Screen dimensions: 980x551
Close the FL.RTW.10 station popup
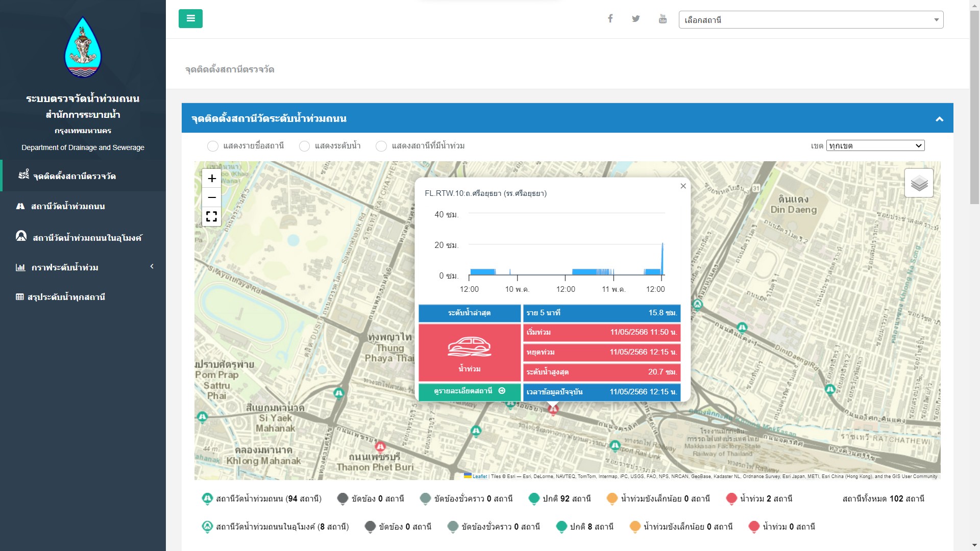[x=683, y=186]
